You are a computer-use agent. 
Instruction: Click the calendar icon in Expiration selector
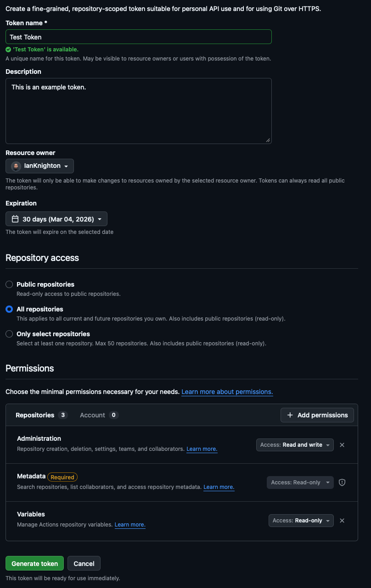15,219
